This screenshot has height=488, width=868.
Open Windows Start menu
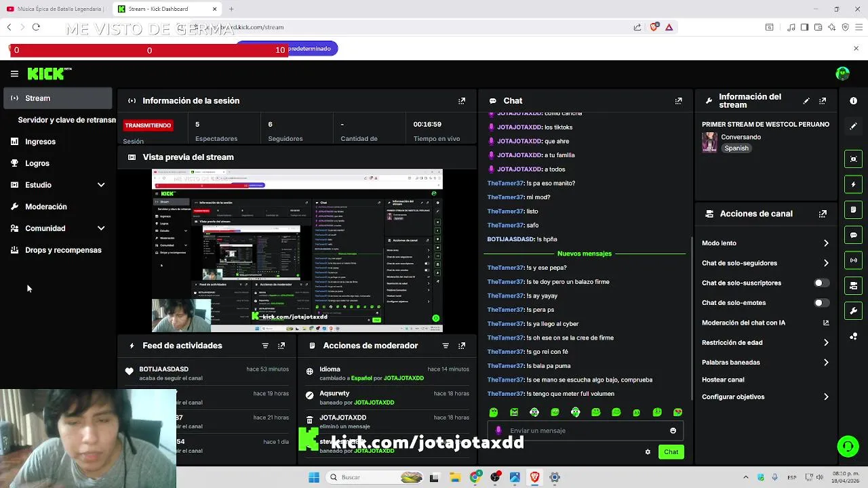pos(314,477)
